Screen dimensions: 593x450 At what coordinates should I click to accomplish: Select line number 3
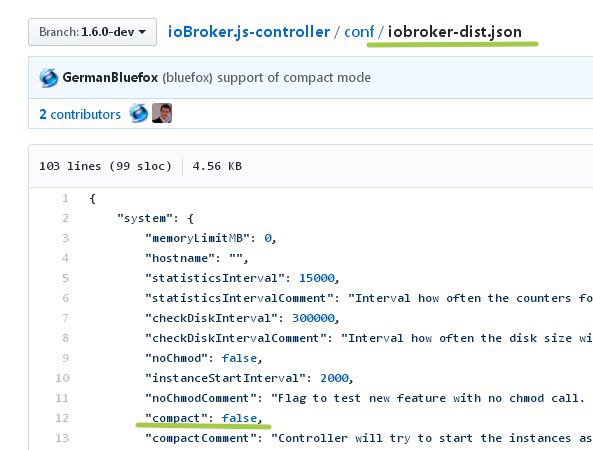click(65, 238)
